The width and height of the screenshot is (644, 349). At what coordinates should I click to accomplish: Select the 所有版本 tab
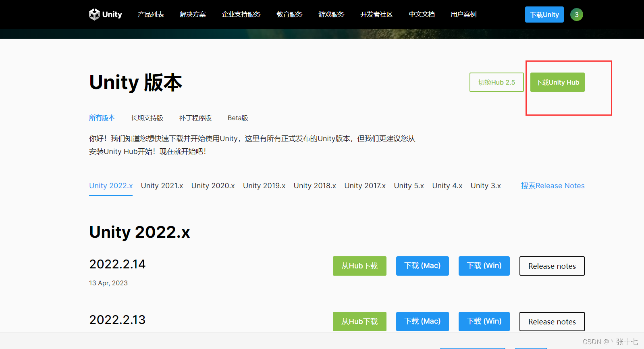[x=102, y=118]
